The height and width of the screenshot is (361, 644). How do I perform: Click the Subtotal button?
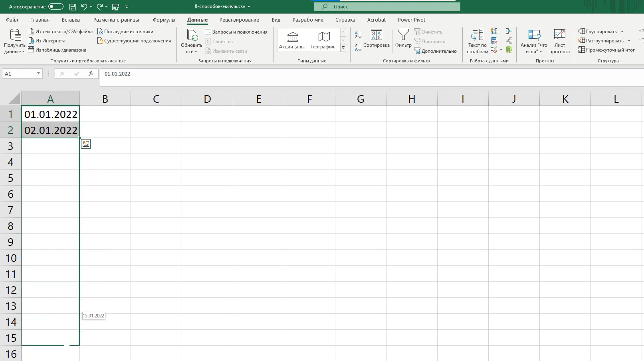606,50
